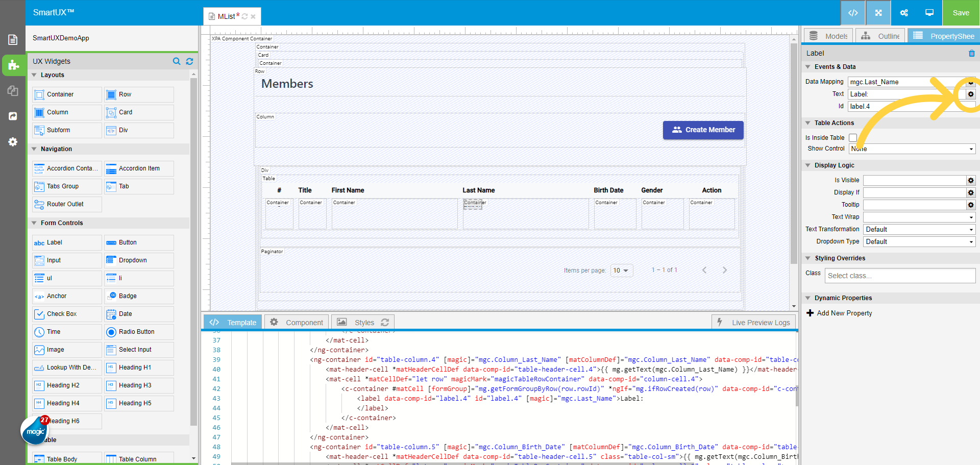This screenshot has height=465, width=980.
Task: Delete the Label using the trash icon
Action: click(971, 53)
